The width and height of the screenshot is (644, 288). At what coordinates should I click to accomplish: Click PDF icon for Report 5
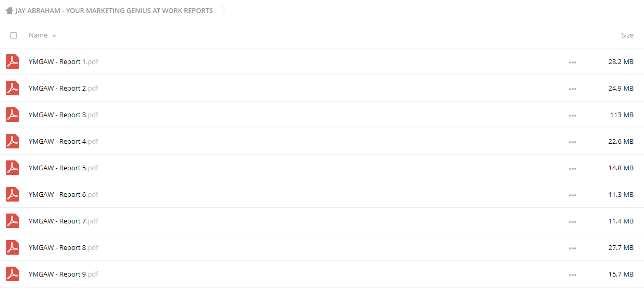[13, 168]
